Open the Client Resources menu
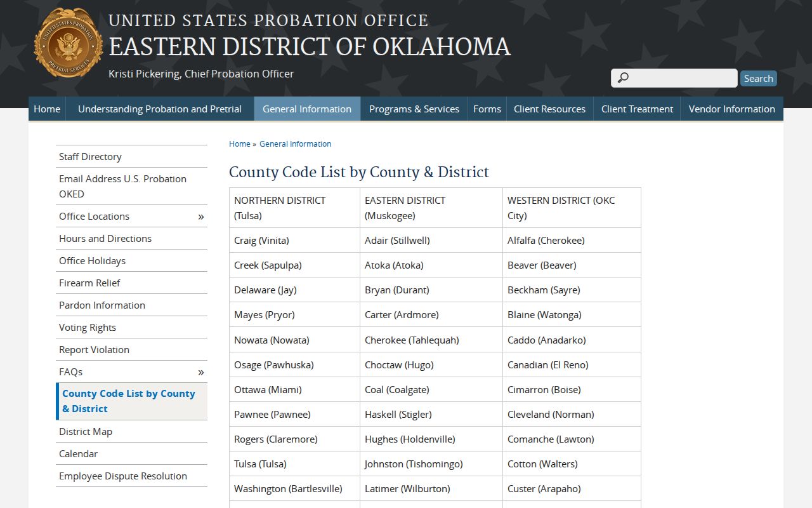The image size is (812, 508). (x=549, y=109)
